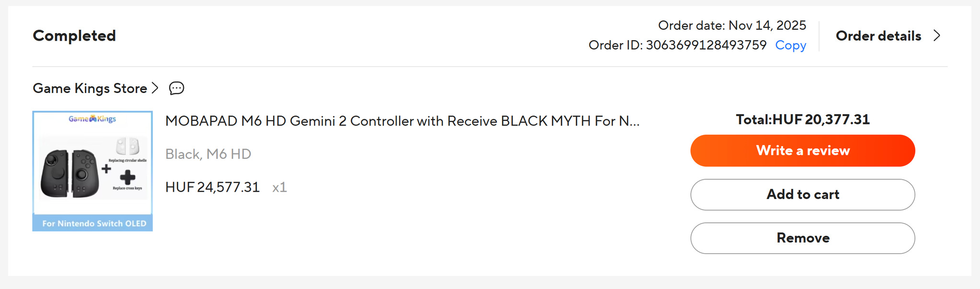This screenshot has height=289, width=980.
Task: Click the order ID number
Action: click(706, 45)
